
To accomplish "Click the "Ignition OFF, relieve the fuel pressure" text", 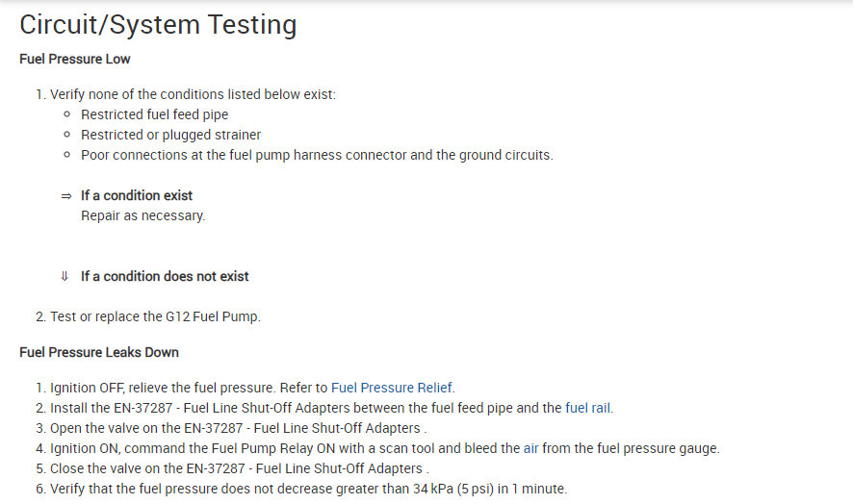I will [x=183, y=388].
